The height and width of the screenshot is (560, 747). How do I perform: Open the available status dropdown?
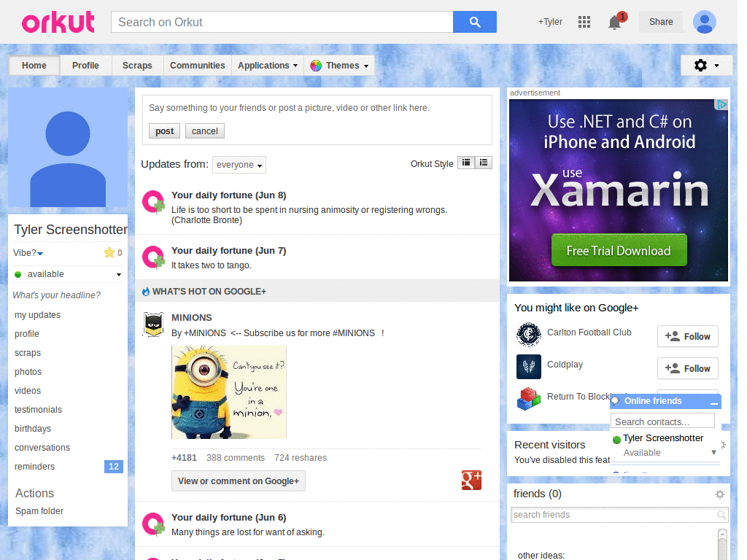coord(119,274)
